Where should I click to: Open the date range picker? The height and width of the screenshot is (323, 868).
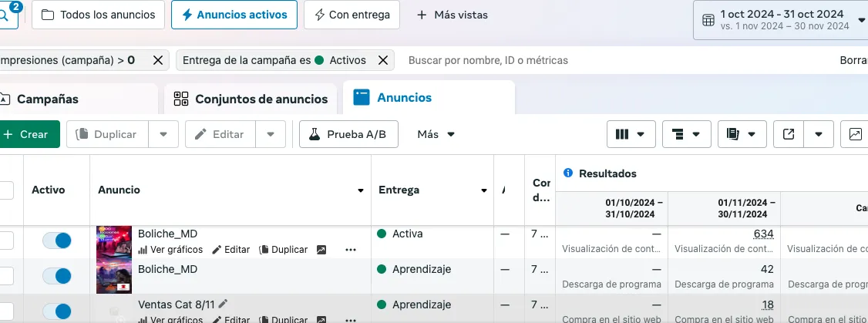[x=782, y=20]
